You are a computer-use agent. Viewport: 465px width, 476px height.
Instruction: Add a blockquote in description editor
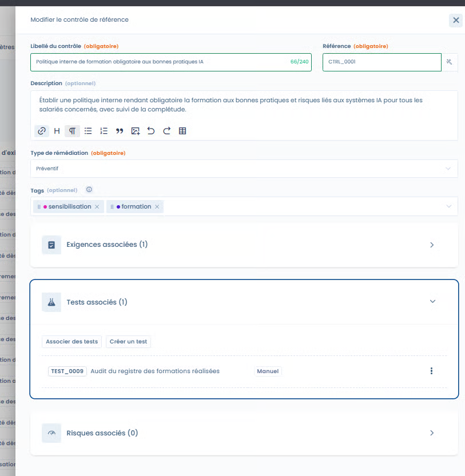point(120,131)
